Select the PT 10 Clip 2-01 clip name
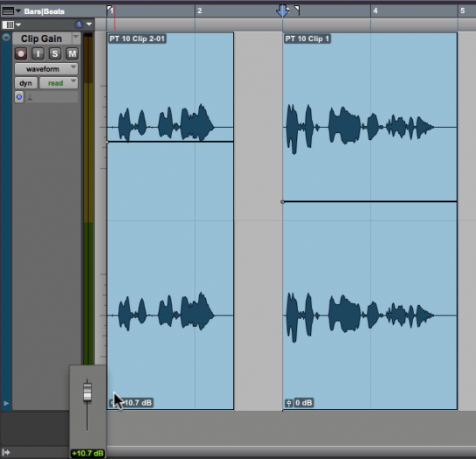 click(x=137, y=38)
